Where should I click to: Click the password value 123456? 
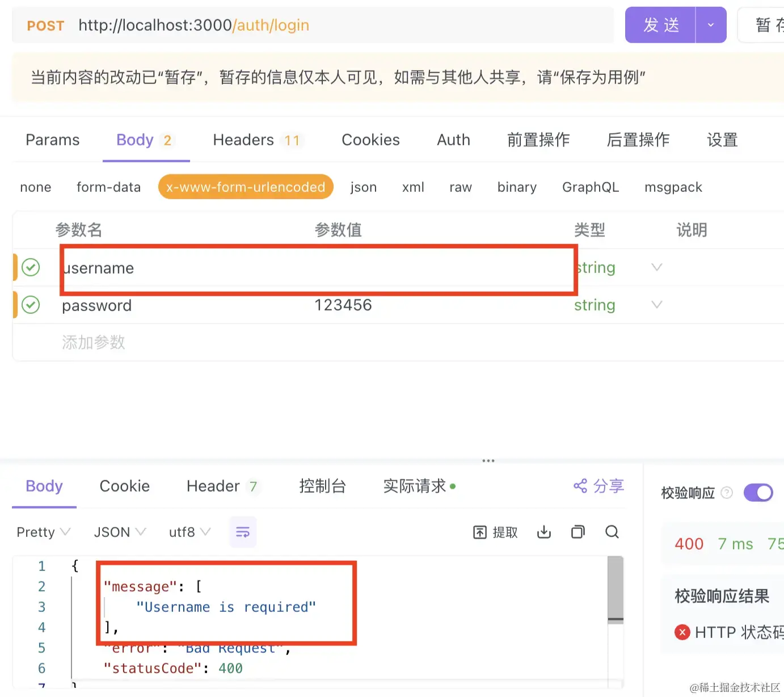tap(343, 305)
